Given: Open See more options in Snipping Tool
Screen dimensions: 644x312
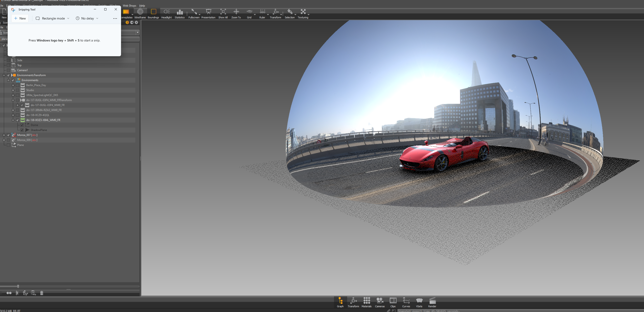Looking at the screenshot, I should (115, 18).
